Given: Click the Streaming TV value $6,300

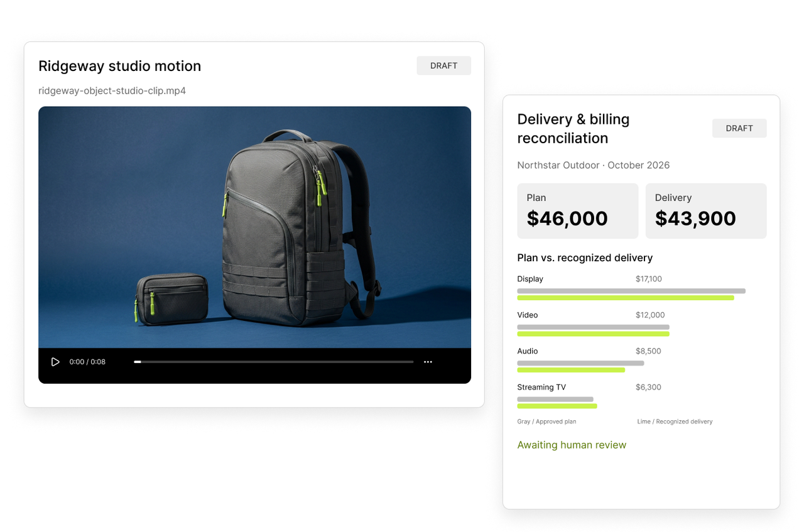Looking at the screenshot, I should tap(648, 387).
